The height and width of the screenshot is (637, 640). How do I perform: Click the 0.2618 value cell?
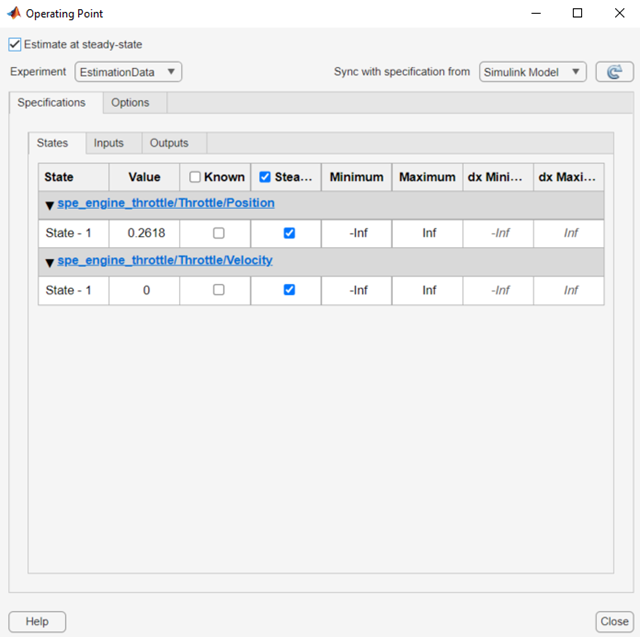tap(144, 233)
